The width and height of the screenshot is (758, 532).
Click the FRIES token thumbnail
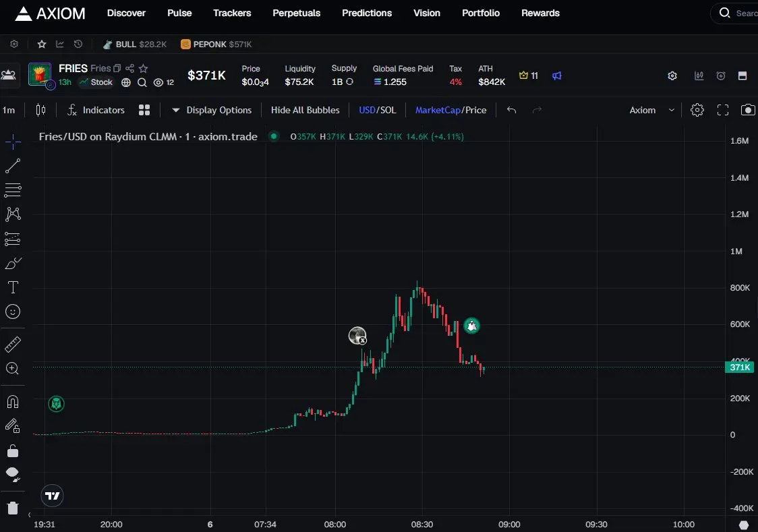pyautogui.click(x=40, y=74)
